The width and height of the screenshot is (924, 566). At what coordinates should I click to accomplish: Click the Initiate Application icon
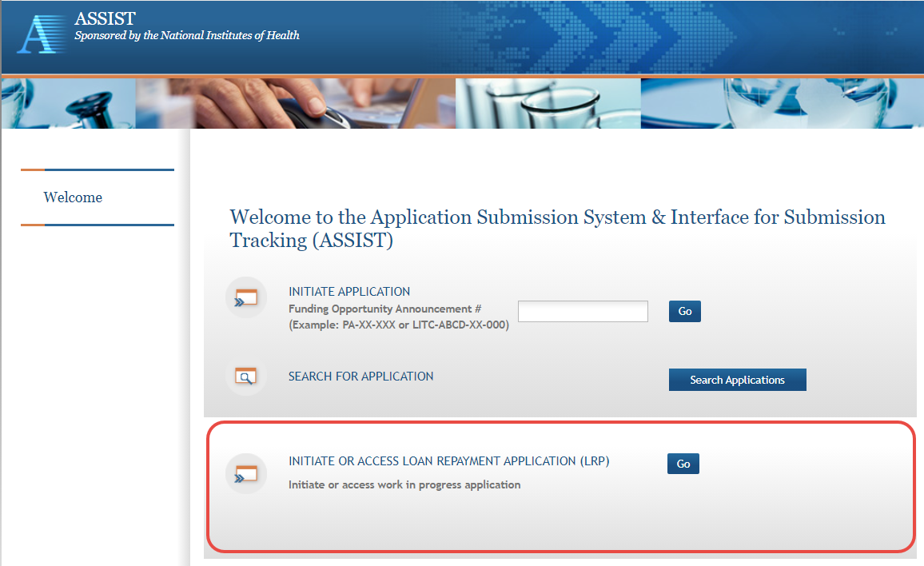(246, 297)
